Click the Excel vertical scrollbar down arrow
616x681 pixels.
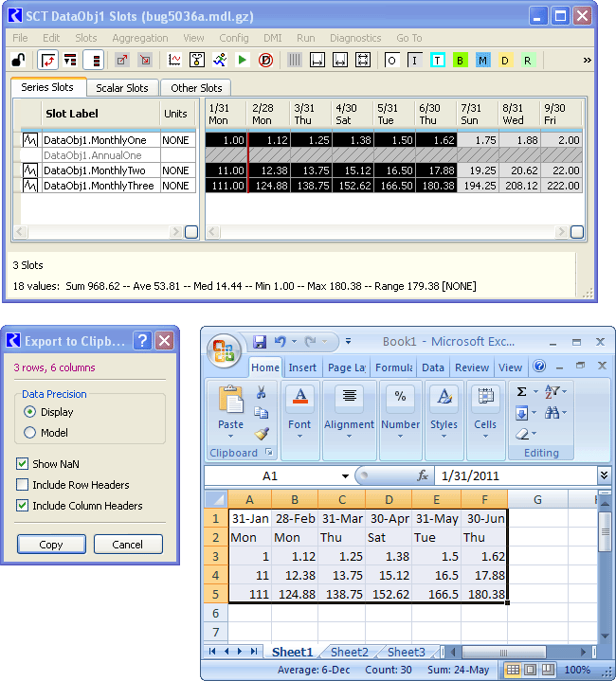tap(605, 636)
